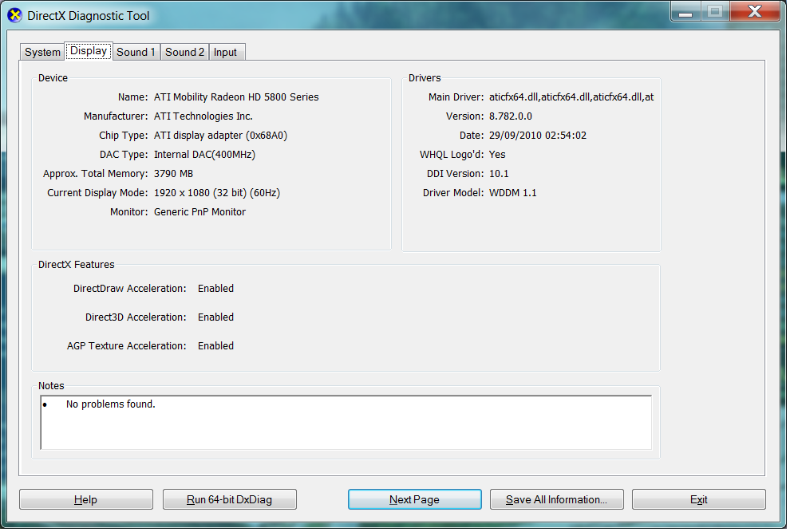
Task: Open the Sound 2 tab
Action: (x=184, y=52)
